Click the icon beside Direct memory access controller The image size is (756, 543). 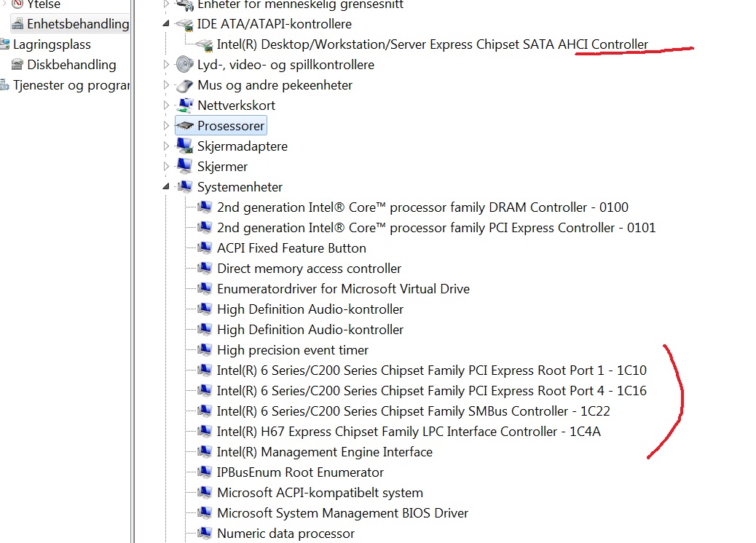(205, 268)
